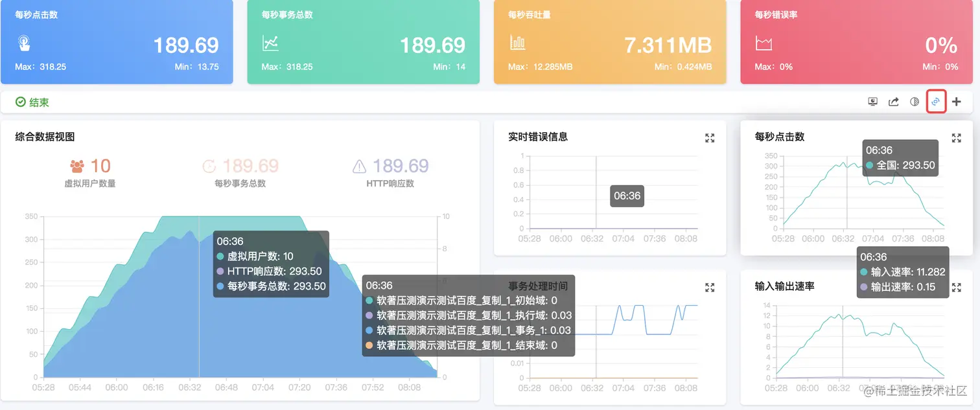
Task: Click 189.69 value on the green card
Action: (432, 45)
